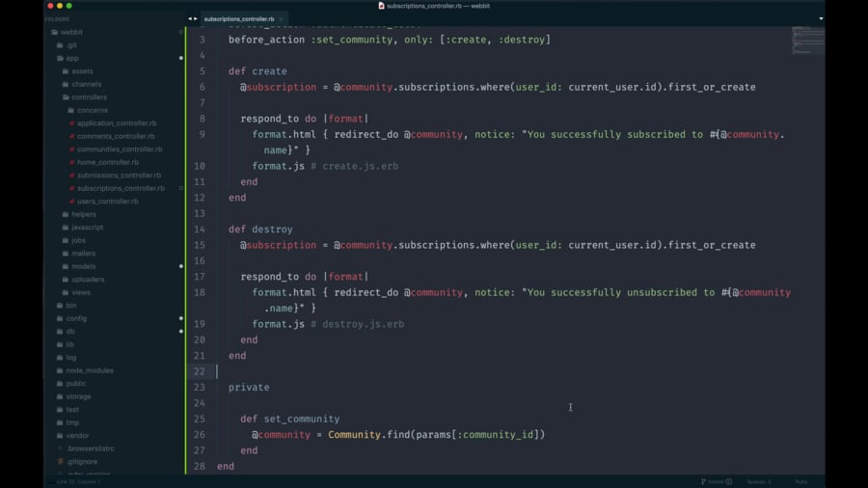Viewport: 868px width, 488px height.
Task: Click Spaces: 2 indentation setting
Action: [x=759, y=482]
